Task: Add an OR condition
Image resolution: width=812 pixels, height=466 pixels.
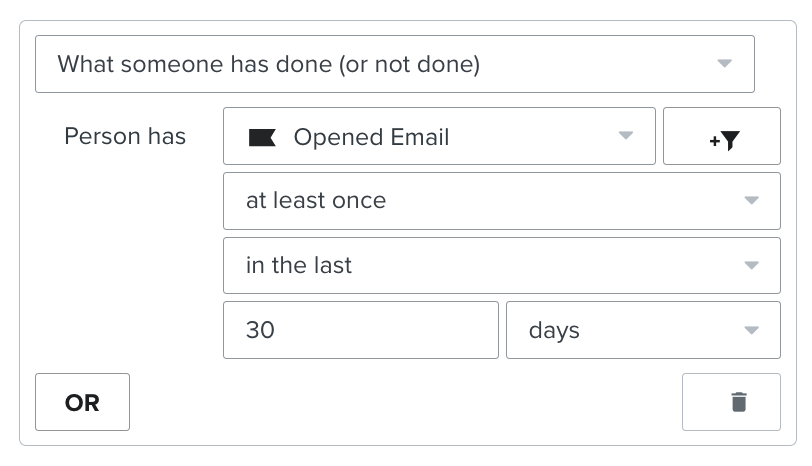Action: (82, 402)
